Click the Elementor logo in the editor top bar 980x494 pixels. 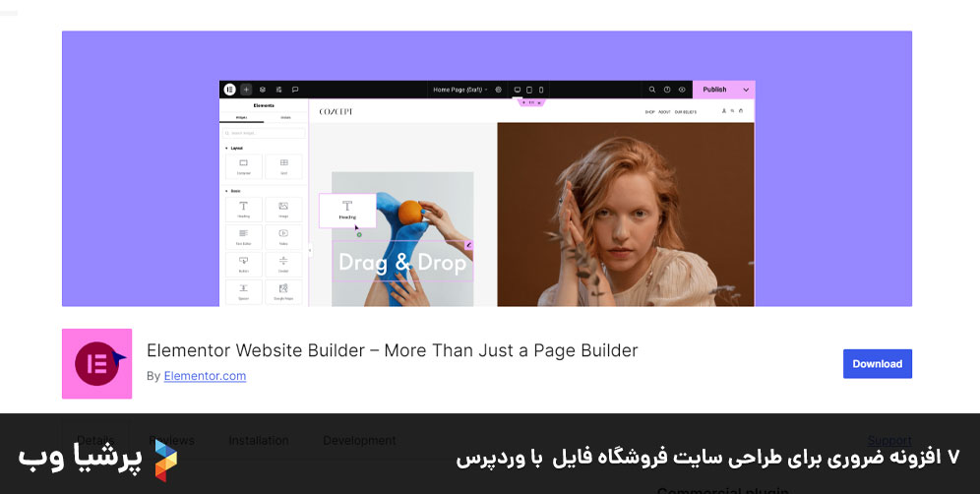coord(229,90)
